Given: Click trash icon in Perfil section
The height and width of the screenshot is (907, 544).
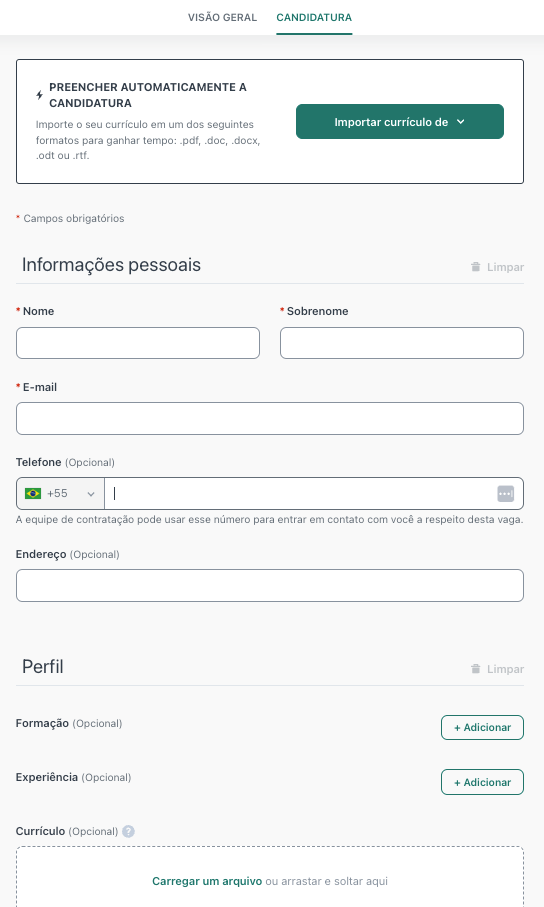Looking at the screenshot, I should point(476,669).
